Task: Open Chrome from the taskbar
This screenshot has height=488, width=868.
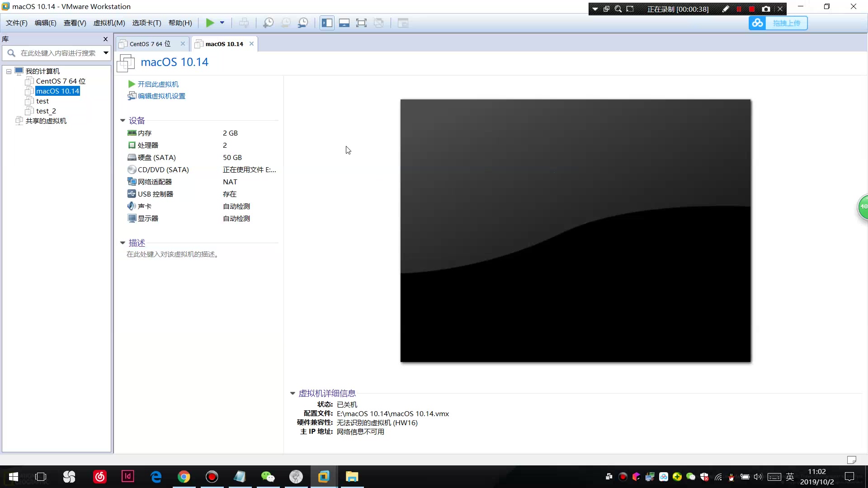Action: coord(184,477)
